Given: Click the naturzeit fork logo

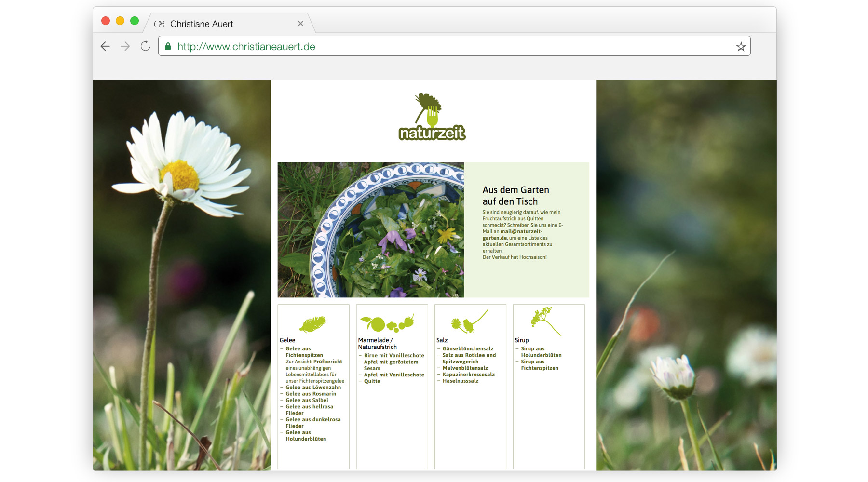Looking at the screenshot, I should point(431,113).
